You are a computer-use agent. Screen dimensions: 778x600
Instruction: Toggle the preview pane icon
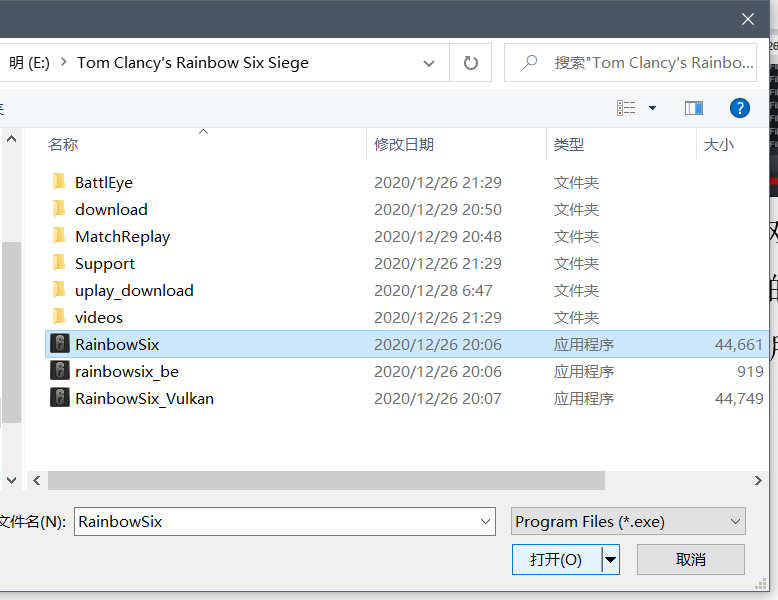coord(693,108)
